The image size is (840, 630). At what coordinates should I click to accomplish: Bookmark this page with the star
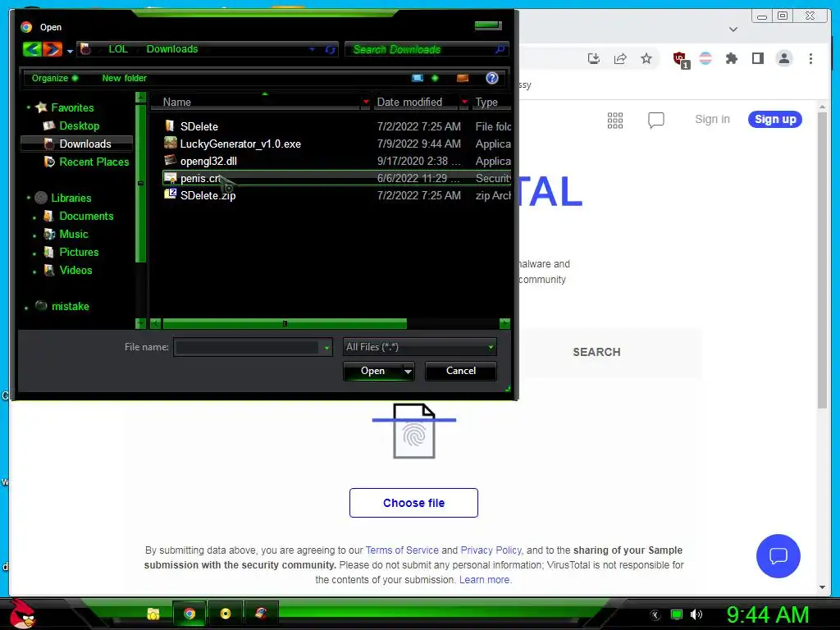pyautogui.click(x=646, y=58)
